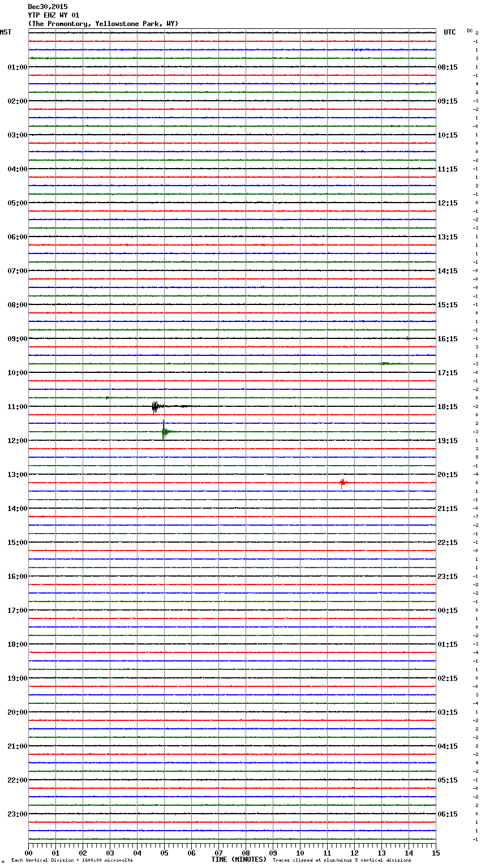Click the "MST" column header
Screen dimensions: 481x868
[x=6, y=32]
